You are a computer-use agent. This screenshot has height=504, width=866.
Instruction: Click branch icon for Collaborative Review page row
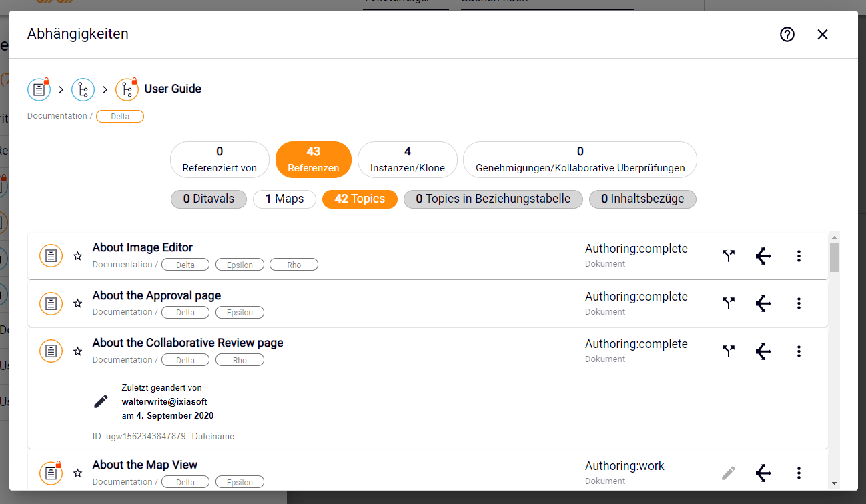pyautogui.click(x=729, y=351)
